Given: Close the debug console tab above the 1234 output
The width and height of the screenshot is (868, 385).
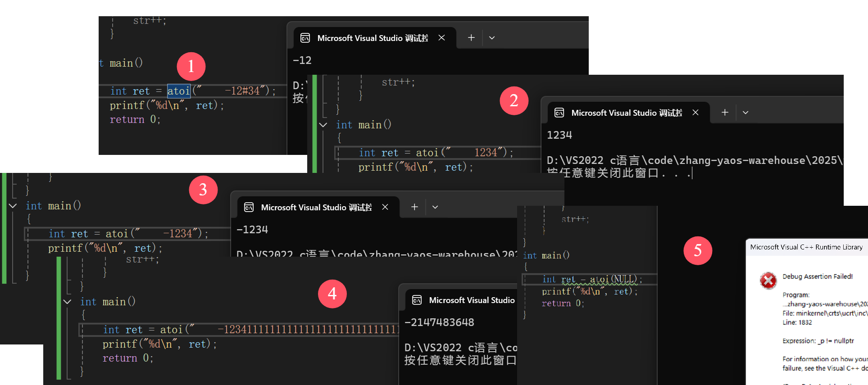Looking at the screenshot, I should coord(695,113).
